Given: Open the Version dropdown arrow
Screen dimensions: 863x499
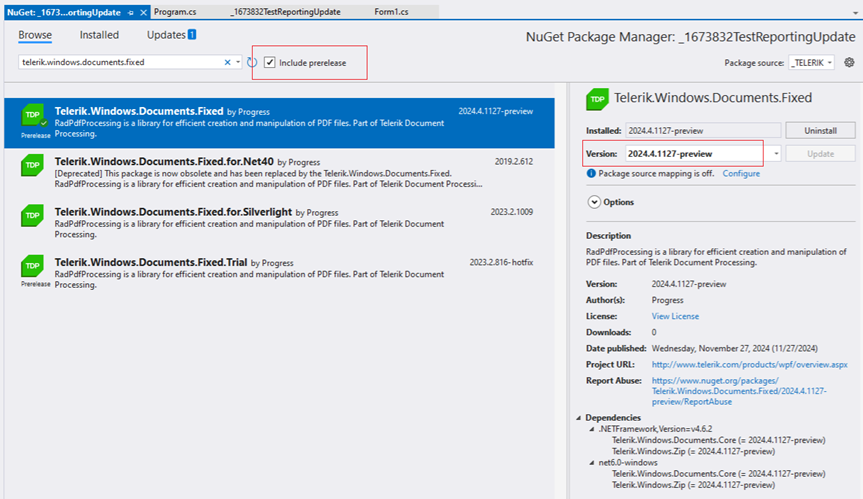Looking at the screenshot, I should point(776,153).
